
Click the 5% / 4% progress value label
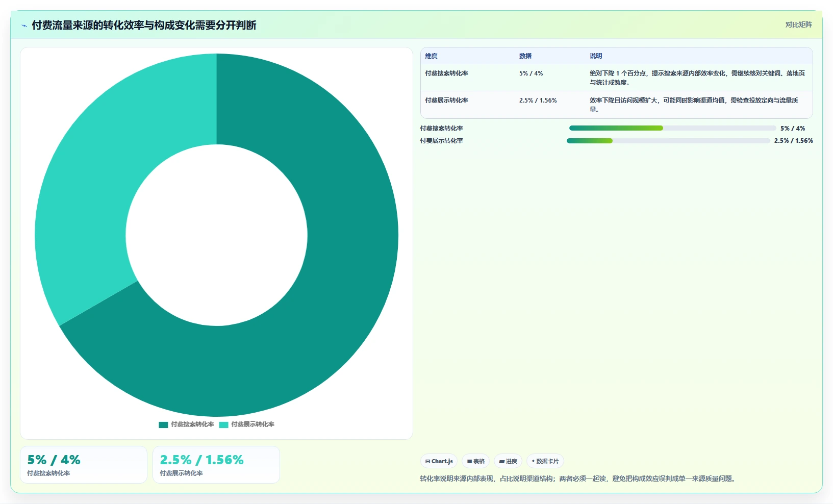point(793,129)
